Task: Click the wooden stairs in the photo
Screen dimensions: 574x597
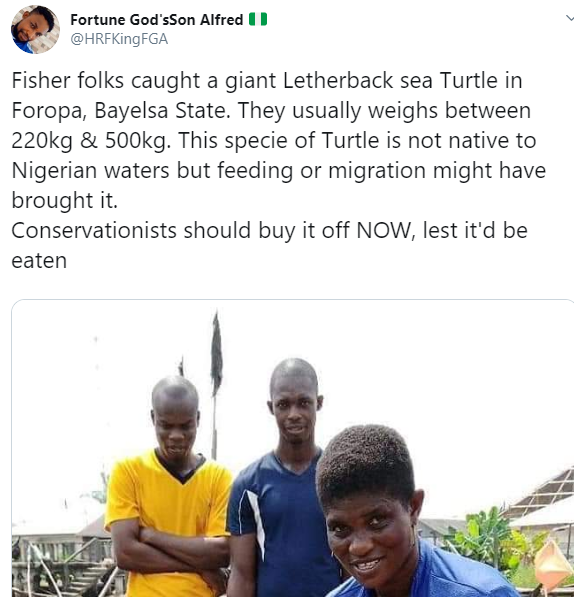Action: click(88, 581)
